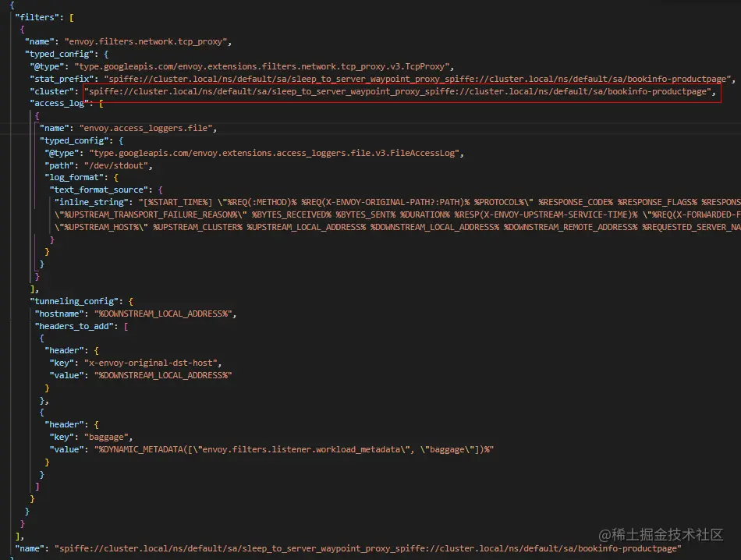Screen dimensions: 741x560
Task: Click %UPSTREAM_TRANSPORT_FAILURE_REASON% in the log format
Action: coord(151,214)
